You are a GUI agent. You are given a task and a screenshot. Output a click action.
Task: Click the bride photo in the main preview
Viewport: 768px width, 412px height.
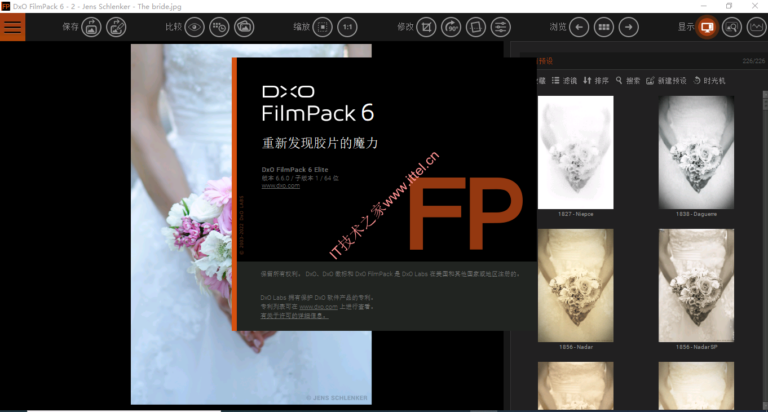[181, 224]
